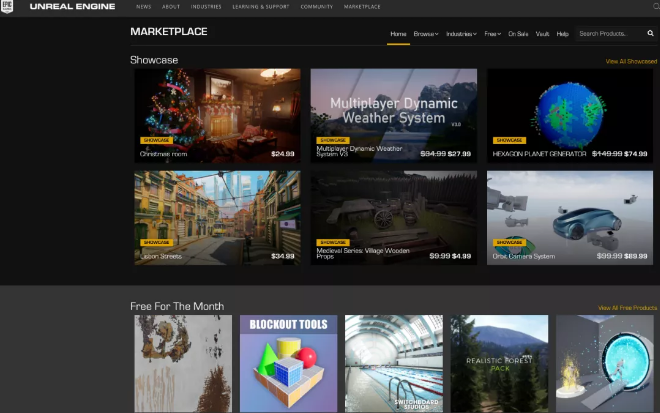The height and width of the screenshot is (413, 660).
Task: Click the News link in top bar
Action: [144, 7]
